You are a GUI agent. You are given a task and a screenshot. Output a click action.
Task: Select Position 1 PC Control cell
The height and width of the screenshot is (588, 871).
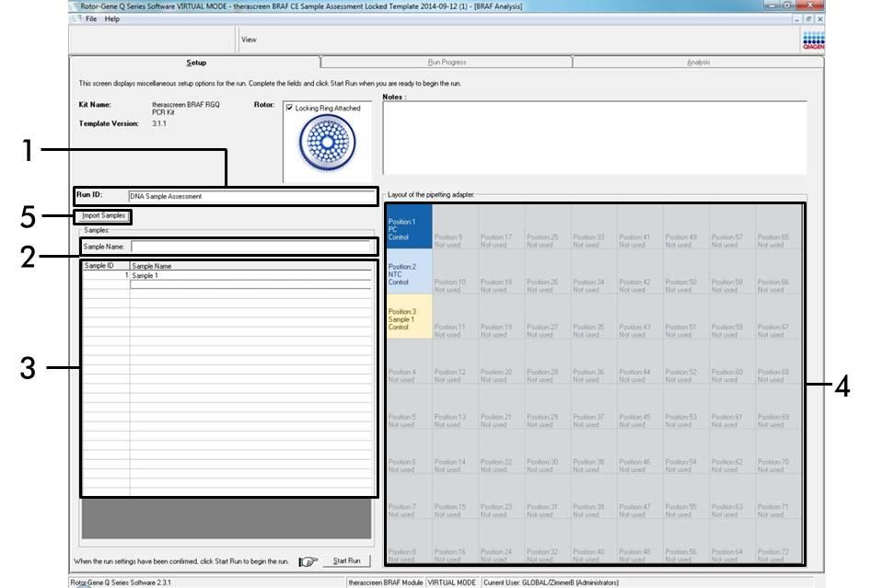click(x=410, y=226)
